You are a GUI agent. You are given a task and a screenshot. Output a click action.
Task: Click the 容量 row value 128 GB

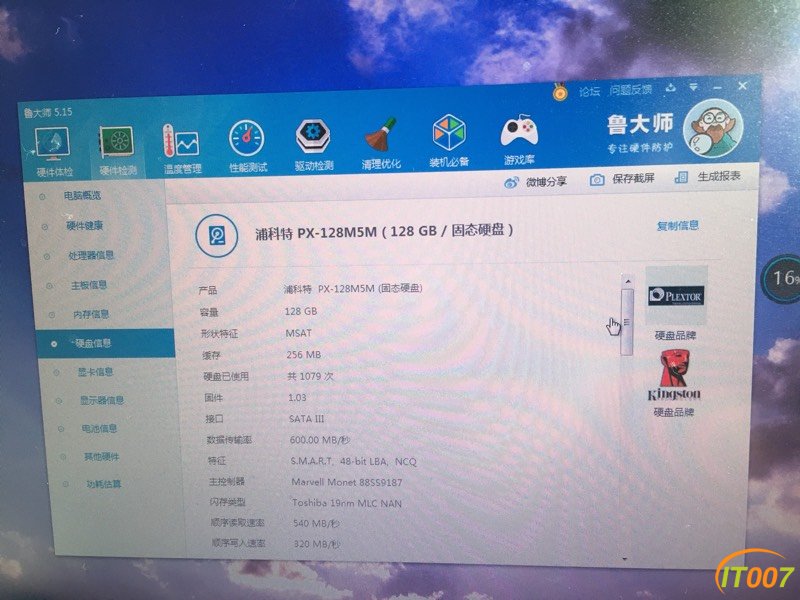[x=301, y=311]
